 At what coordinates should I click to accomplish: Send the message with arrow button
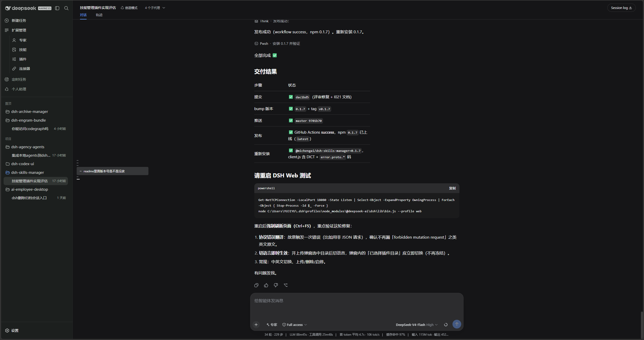pyautogui.click(x=457, y=324)
